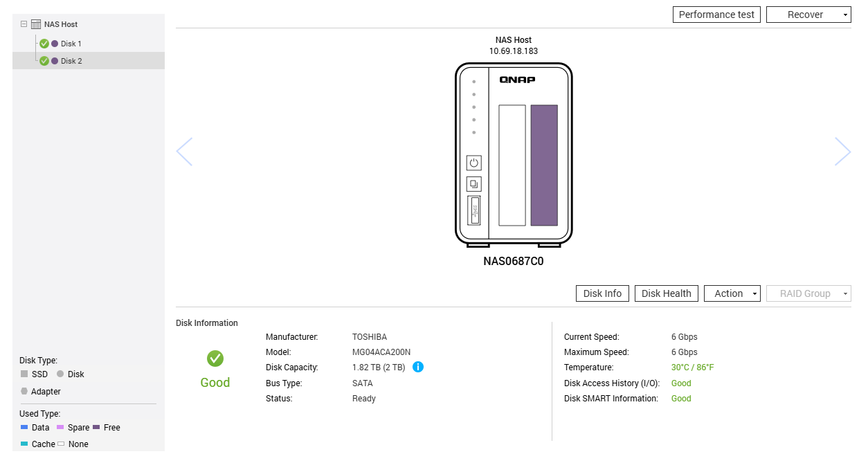This screenshot has height=463, width=868.
Task: Go to the next enclosure with right arrow
Action: (842, 152)
